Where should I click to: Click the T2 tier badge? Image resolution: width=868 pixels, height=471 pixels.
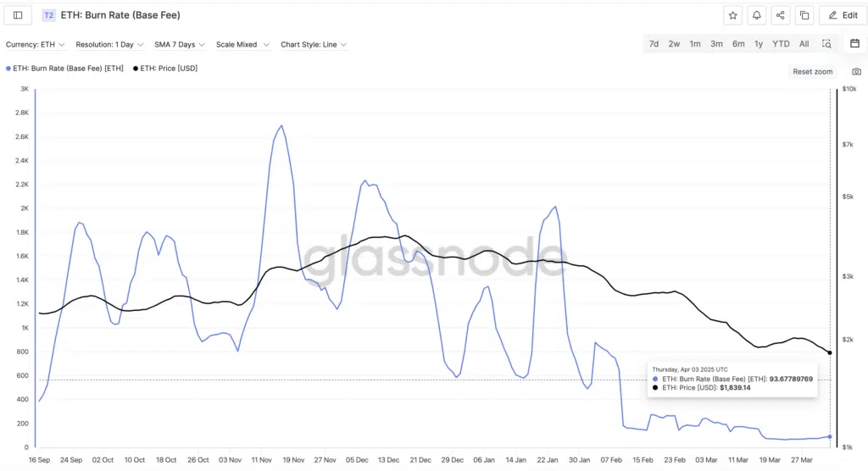tap(49, 15)
